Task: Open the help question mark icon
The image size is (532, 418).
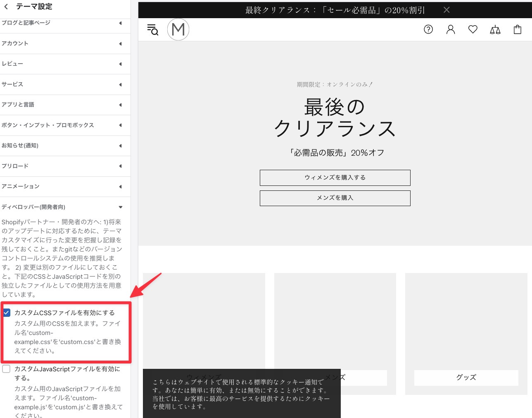Action: point(428,29)
